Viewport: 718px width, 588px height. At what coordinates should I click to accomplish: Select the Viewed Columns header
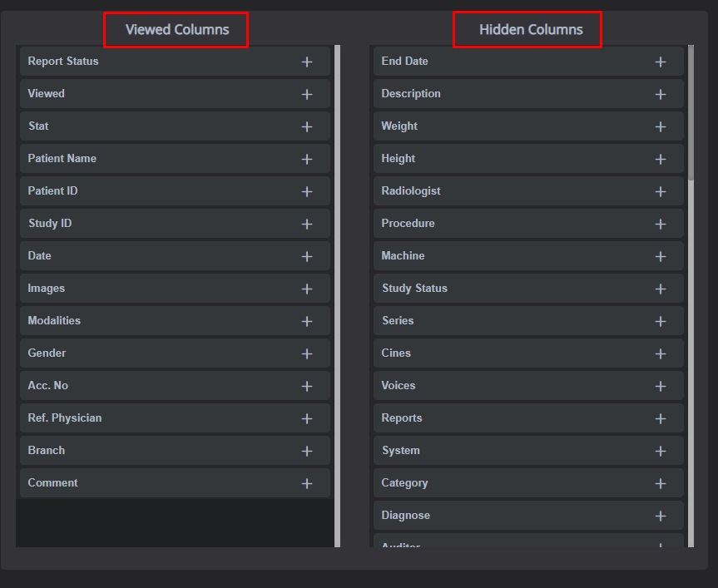(x=176, y=30)
